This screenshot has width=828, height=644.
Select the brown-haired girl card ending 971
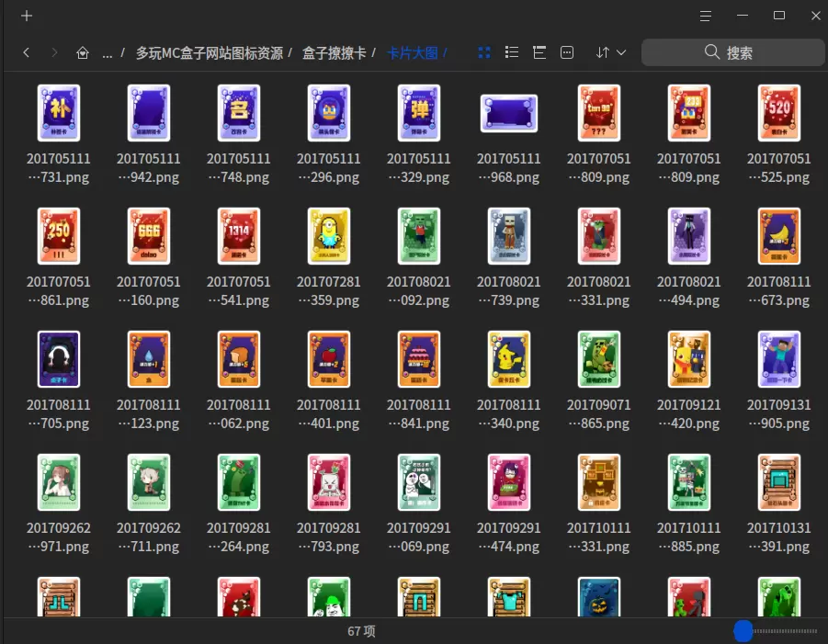pos(59,482)
